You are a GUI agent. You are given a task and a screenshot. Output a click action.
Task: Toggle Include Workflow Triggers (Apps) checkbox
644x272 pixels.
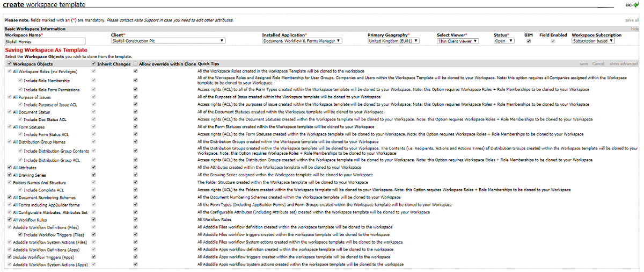coord(9,257)
